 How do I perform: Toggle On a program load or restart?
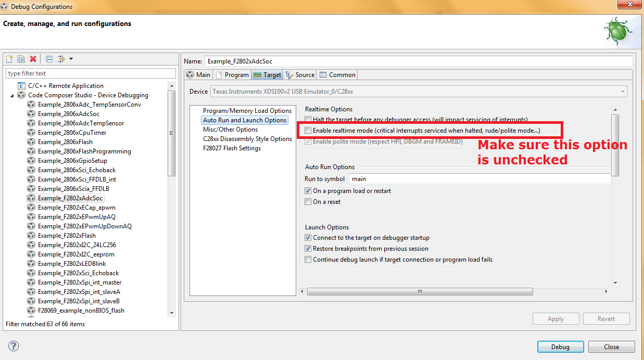(308, 191)
